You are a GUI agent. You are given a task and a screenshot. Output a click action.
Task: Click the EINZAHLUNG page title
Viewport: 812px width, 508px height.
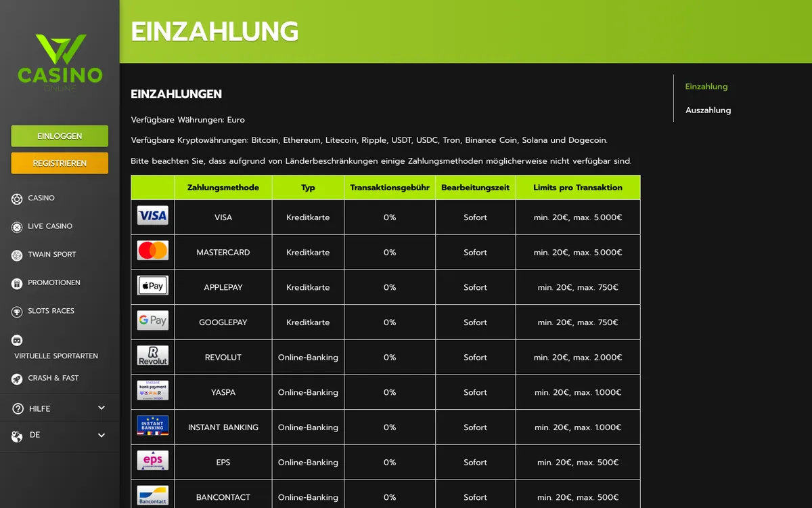(x=215, y=32)
